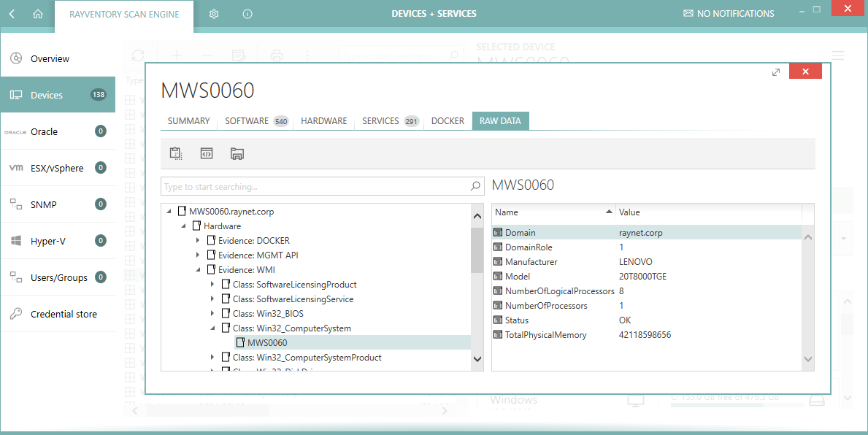Expand the Evidence: DOCKER tree node
Image resolution: width=868 pixels, height=435 pixels.
[198, 241]
